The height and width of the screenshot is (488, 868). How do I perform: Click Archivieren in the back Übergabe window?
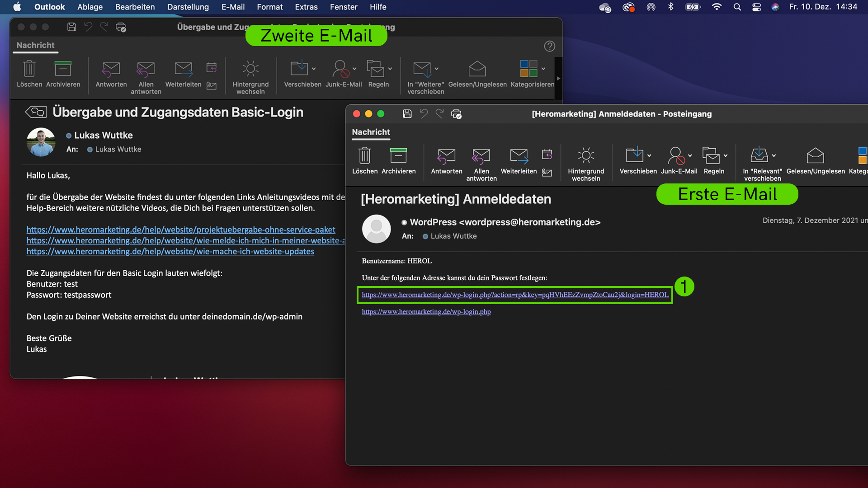coord(63,74)
